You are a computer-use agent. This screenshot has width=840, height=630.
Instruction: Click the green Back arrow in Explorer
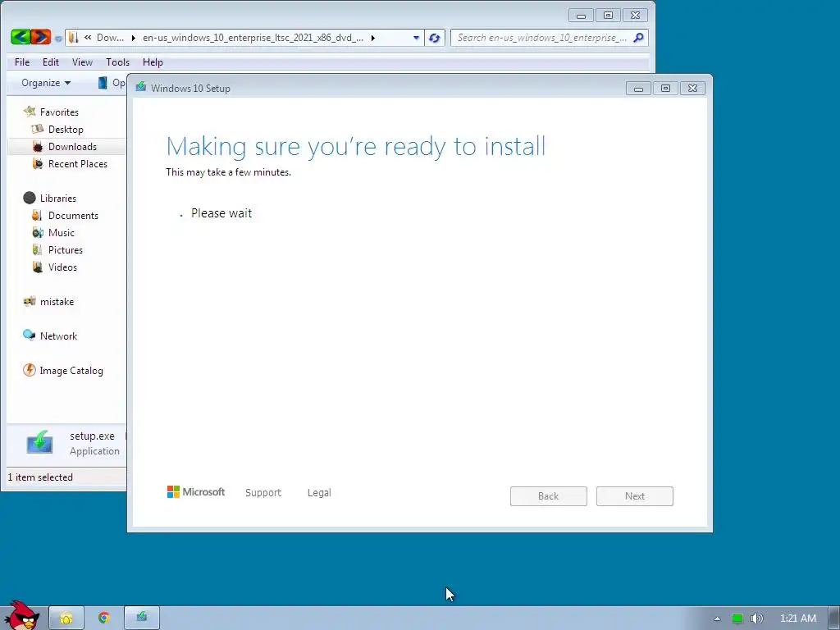[21, 37]
